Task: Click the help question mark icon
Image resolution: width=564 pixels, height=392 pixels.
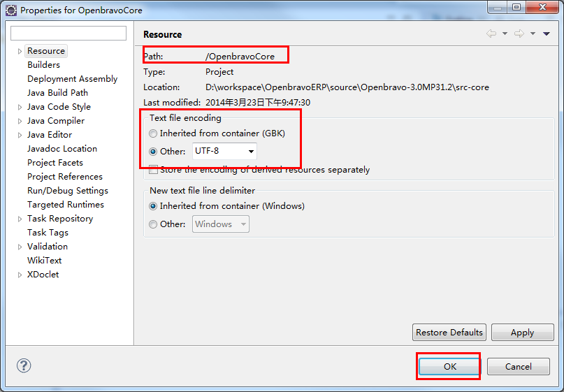Action: point(24,365)
